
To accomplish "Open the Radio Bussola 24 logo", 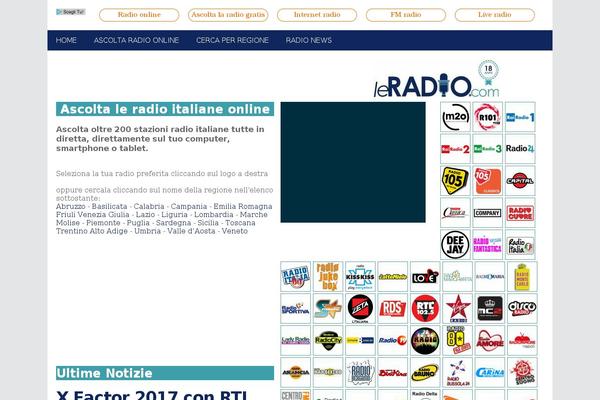I will click(458, 372).
